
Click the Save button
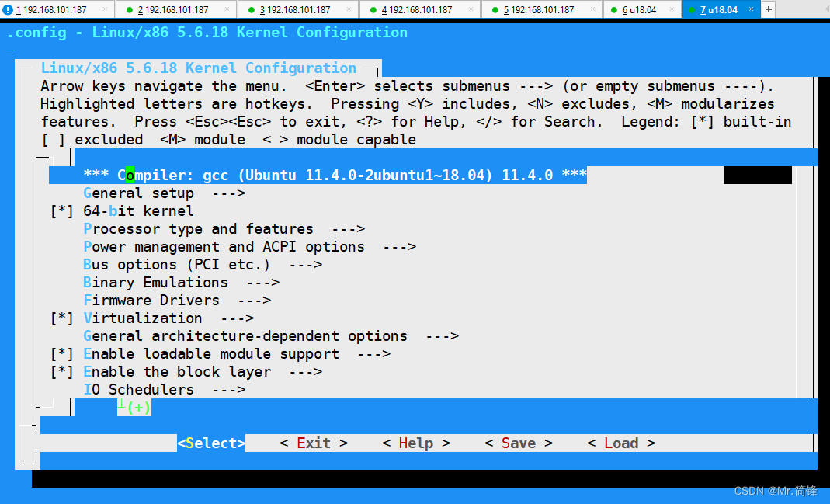[x=518, y=443]
